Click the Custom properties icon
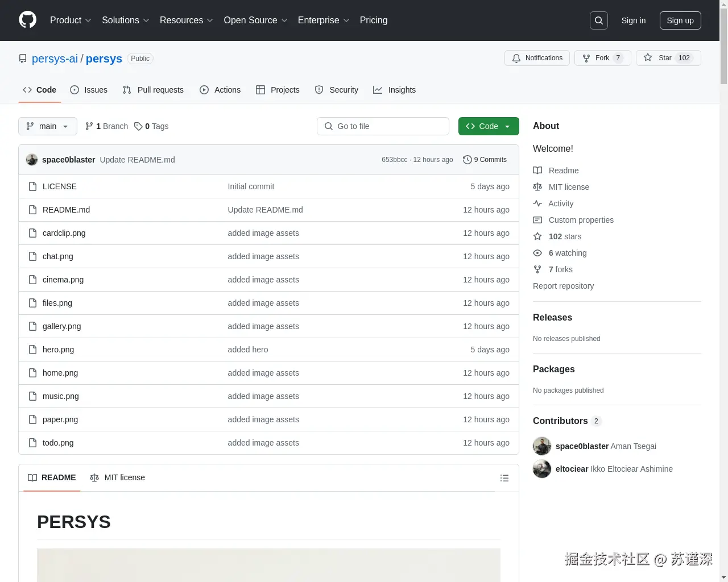Image resolution: width=728 pixels, height=582 pixels. click(537, 220)
